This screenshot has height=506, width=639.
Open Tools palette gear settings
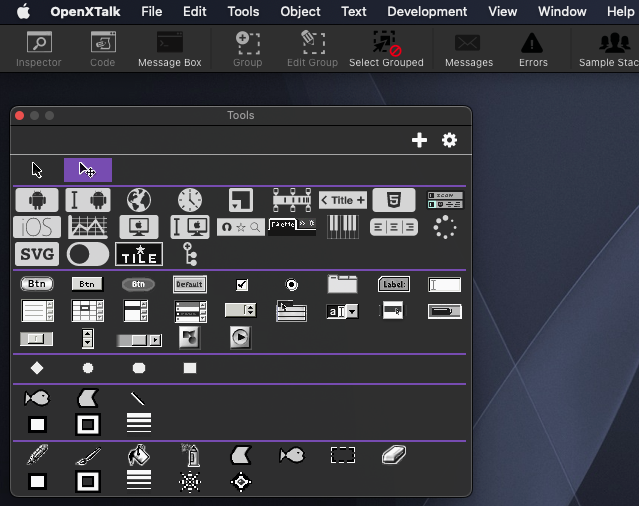450,140
